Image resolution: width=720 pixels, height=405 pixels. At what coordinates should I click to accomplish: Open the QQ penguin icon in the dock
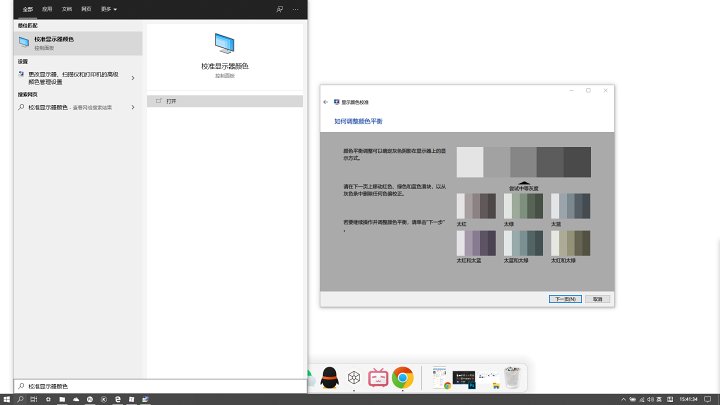pos(328,377)
